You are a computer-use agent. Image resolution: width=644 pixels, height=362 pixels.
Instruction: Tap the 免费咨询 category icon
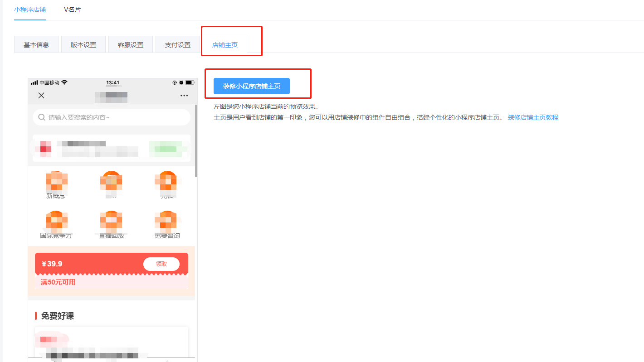(x=167, y=221)
